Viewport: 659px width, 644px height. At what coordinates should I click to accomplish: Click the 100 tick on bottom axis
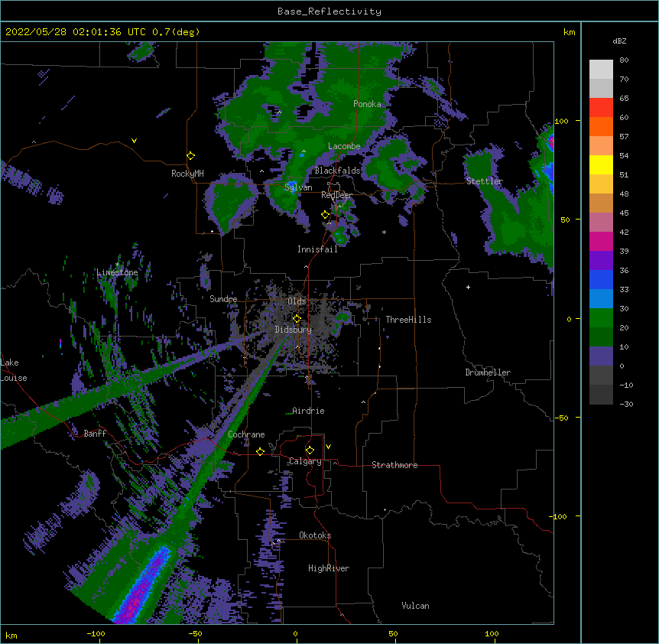492,633
